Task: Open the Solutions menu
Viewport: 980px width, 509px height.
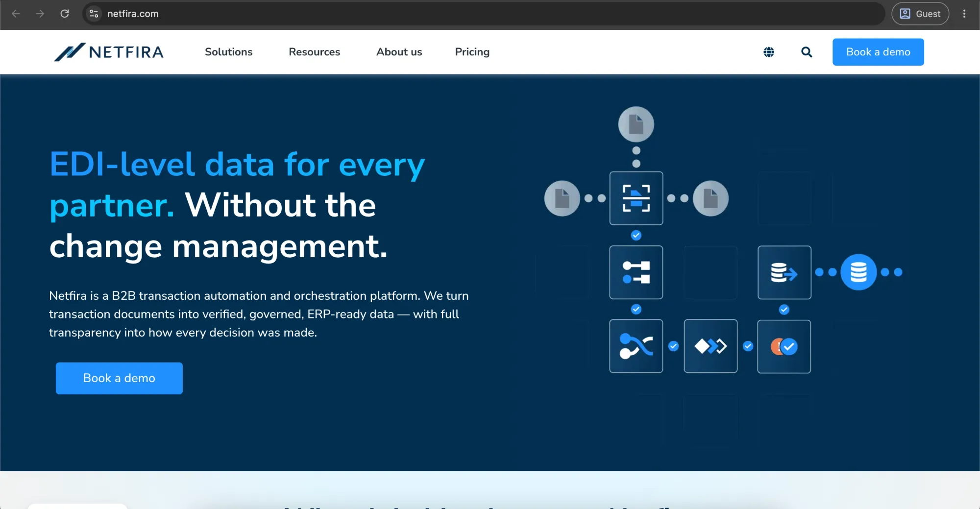Action: [229, 52]
